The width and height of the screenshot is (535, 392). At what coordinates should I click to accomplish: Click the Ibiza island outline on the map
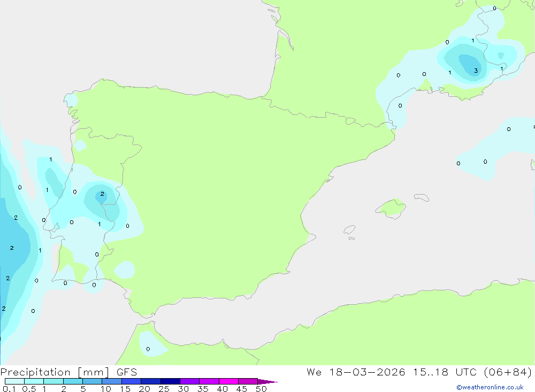point(349,230)
